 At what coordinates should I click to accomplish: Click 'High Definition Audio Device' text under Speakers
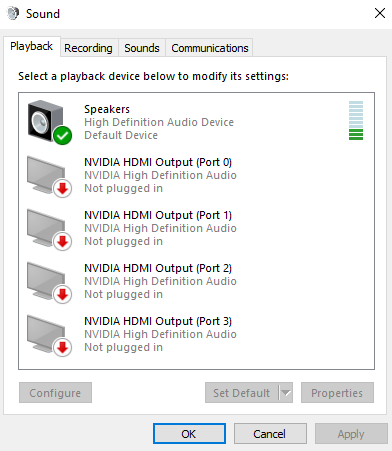point(159,122)
